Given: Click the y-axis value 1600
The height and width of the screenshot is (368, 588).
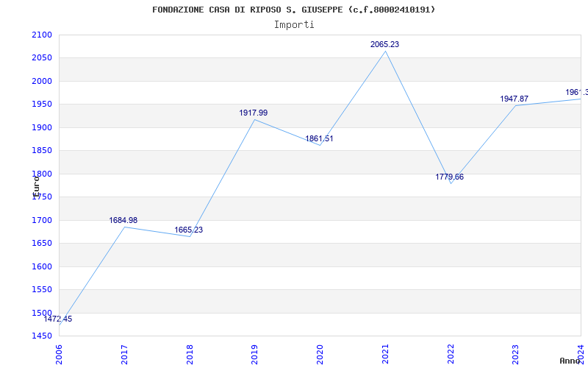Looking at the screenshot, I should pyautogui.click(x=42, y=266).
